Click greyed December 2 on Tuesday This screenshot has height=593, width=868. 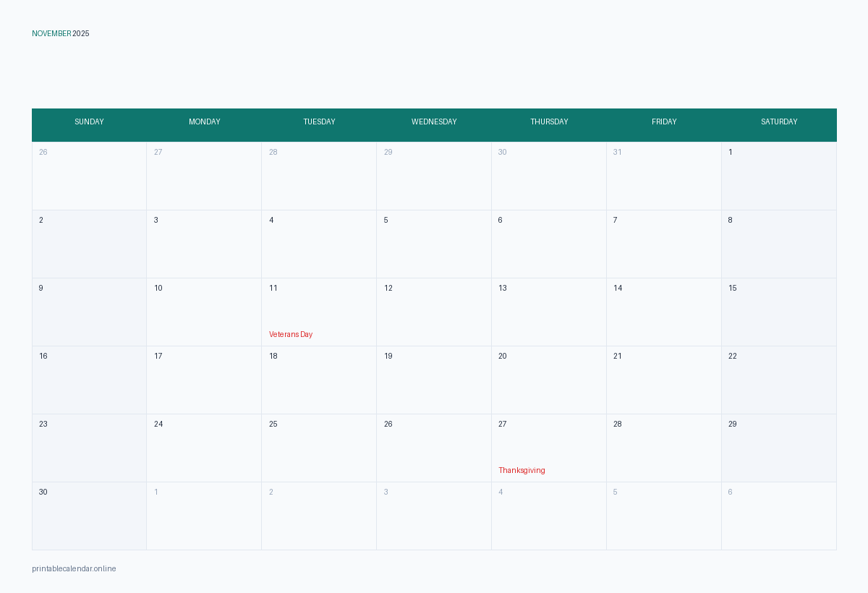pyautogui.click(x=271, y=492)
